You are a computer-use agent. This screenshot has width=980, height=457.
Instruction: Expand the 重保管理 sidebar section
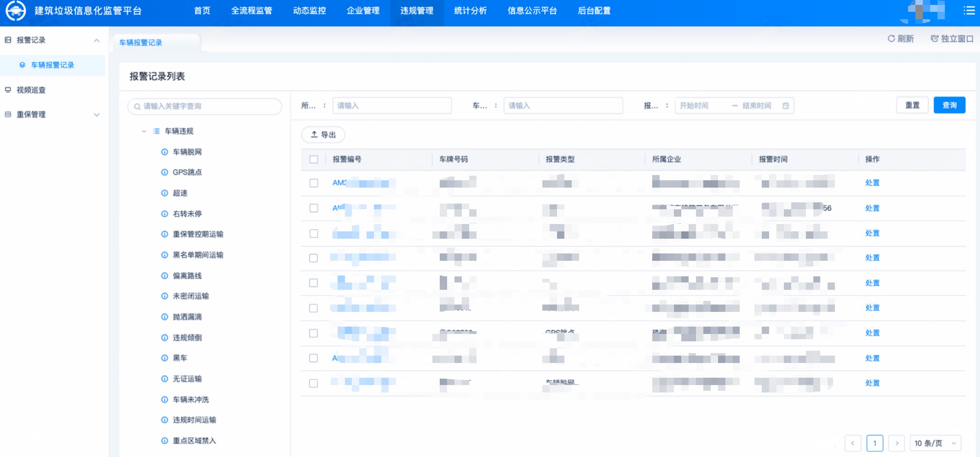tap(97, 114)
